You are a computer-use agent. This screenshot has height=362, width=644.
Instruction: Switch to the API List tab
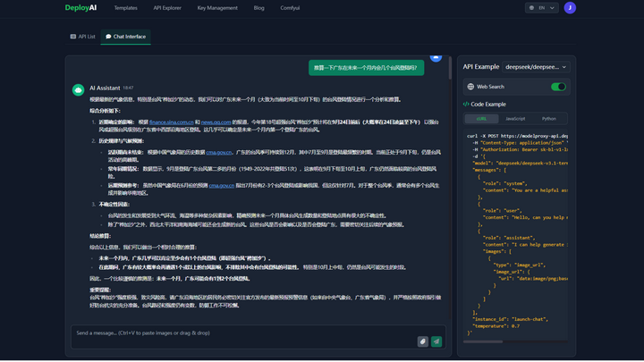(82, 37)
